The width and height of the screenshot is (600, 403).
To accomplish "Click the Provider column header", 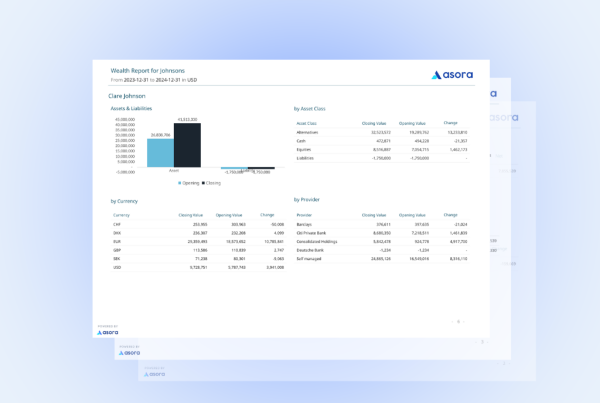I will (x=306, y=215).
